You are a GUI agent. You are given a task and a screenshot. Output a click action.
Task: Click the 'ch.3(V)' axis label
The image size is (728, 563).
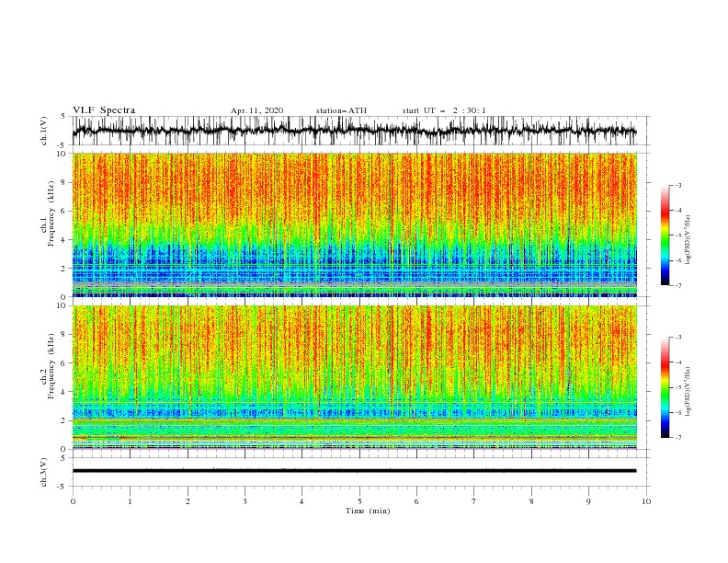point(43,472)
